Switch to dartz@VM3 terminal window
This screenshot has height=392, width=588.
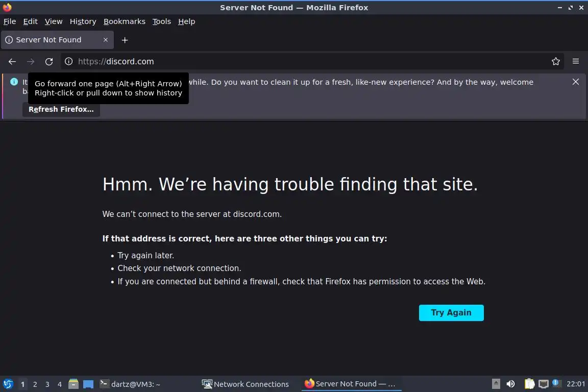130,384
